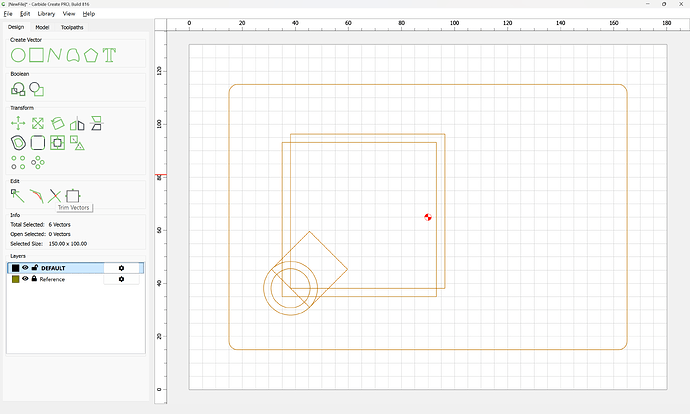
Task: Select the Rotate transform tool
Action: 57,123
